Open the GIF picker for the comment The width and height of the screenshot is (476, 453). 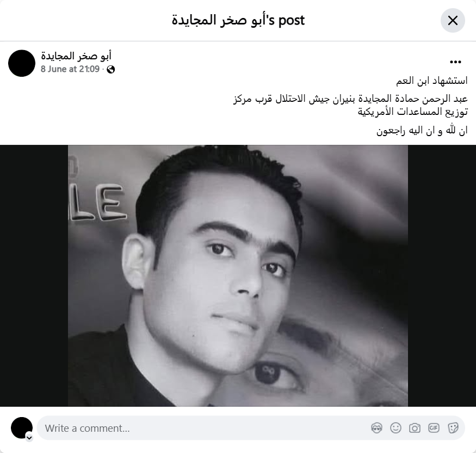pos(434,428)
